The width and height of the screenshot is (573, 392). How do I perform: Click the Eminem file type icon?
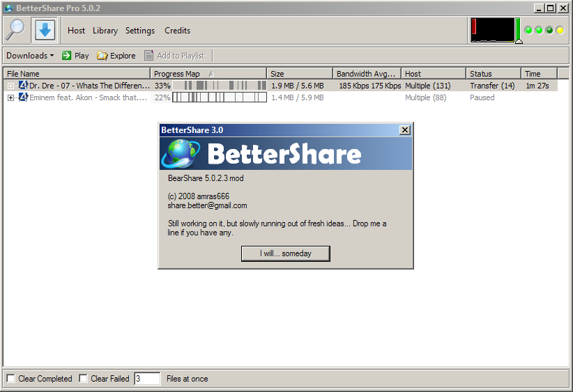click(x=23, y=97)
